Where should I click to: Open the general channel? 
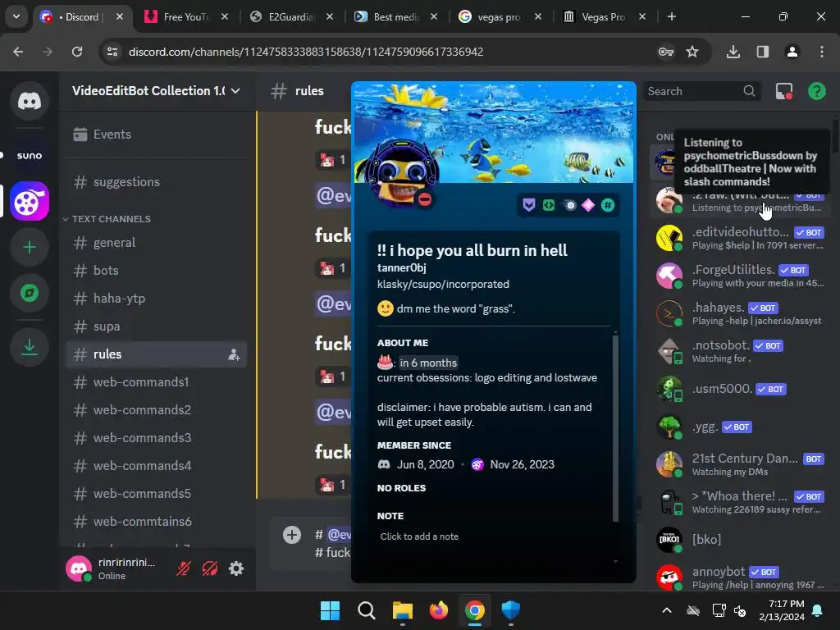tap(156, 243)
